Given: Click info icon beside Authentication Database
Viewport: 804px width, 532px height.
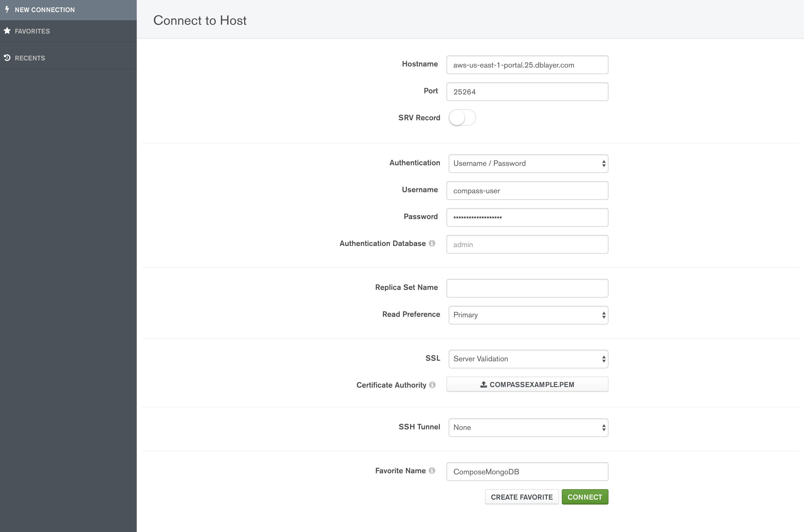Looking at the screenshot, I should pyautogui.click(x=432, y=243).
